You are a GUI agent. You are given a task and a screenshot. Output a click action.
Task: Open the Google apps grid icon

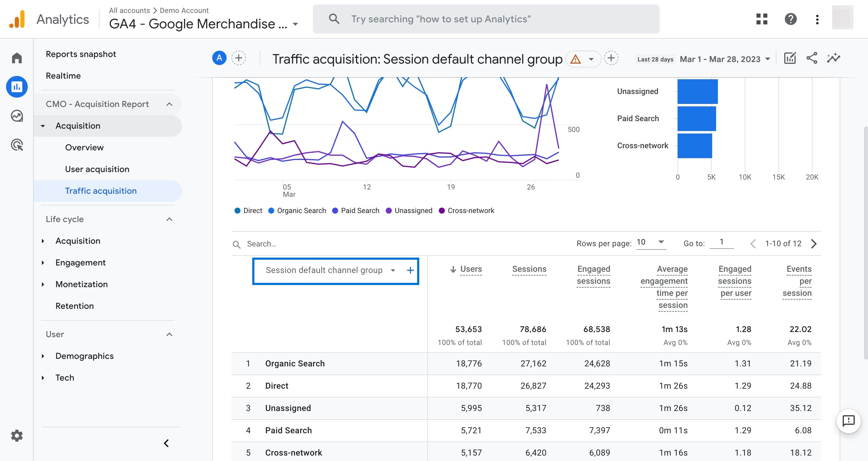coord(762,19)
